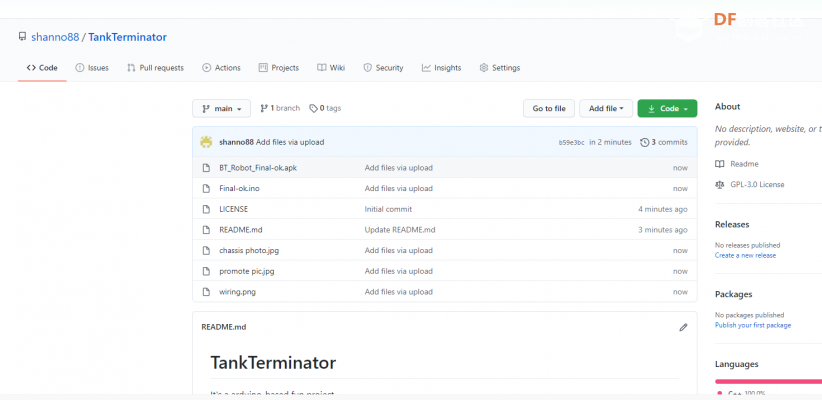This screenshot has height=400, width=822.
Task: Open promote pic.jpg file
Action: pyautogui.click(x=247, y=271)
